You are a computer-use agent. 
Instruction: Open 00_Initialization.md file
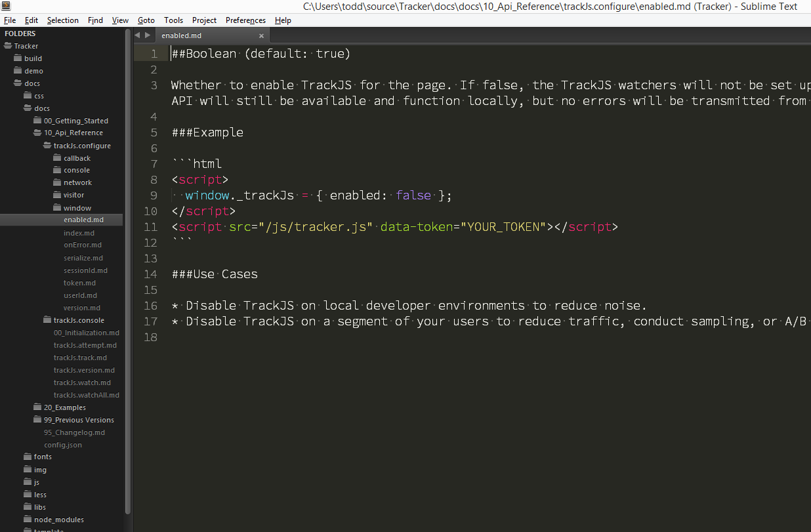(87, 333)
